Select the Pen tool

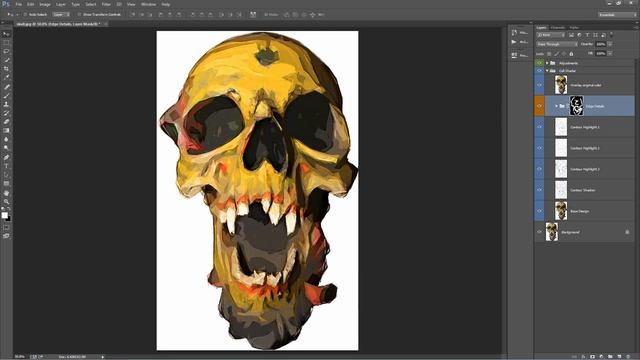tap(6, 157)
